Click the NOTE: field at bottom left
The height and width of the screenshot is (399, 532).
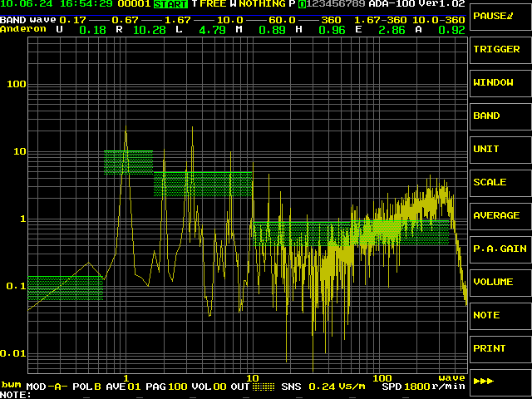(x=17, y=394)
